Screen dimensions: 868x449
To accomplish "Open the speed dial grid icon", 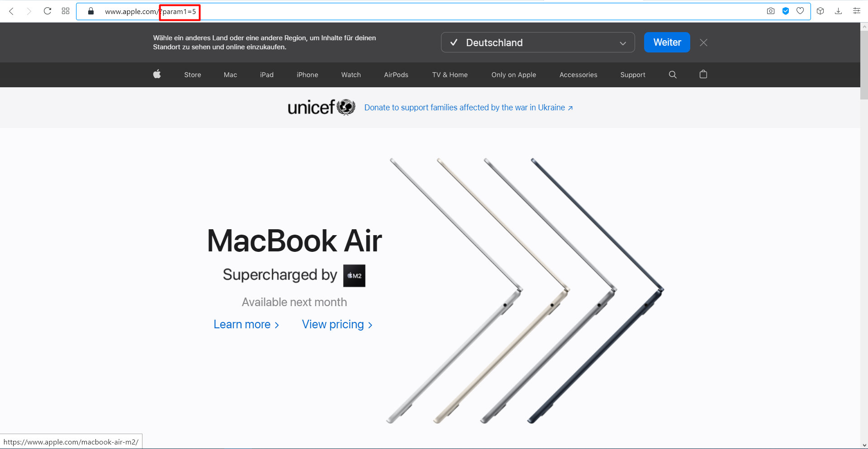I will [66, 11].
